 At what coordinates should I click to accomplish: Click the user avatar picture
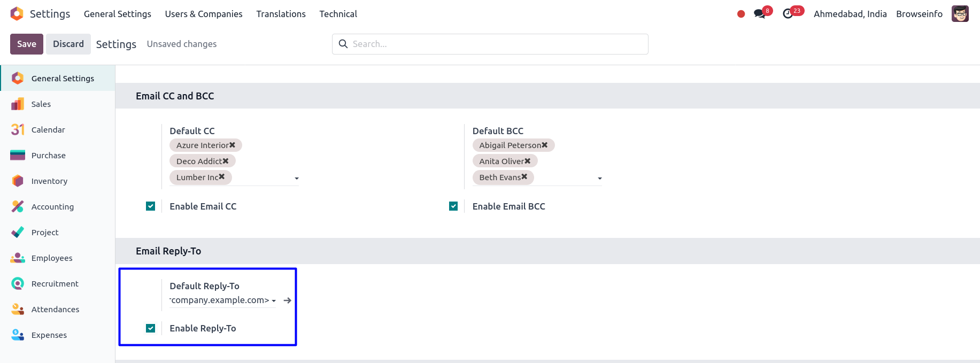click(x=960, y=14)
